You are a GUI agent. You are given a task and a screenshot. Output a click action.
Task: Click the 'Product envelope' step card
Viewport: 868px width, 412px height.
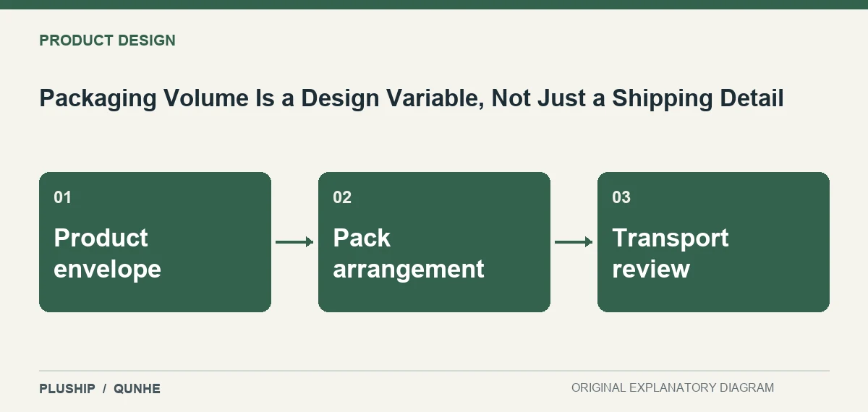tap(155, 242)
